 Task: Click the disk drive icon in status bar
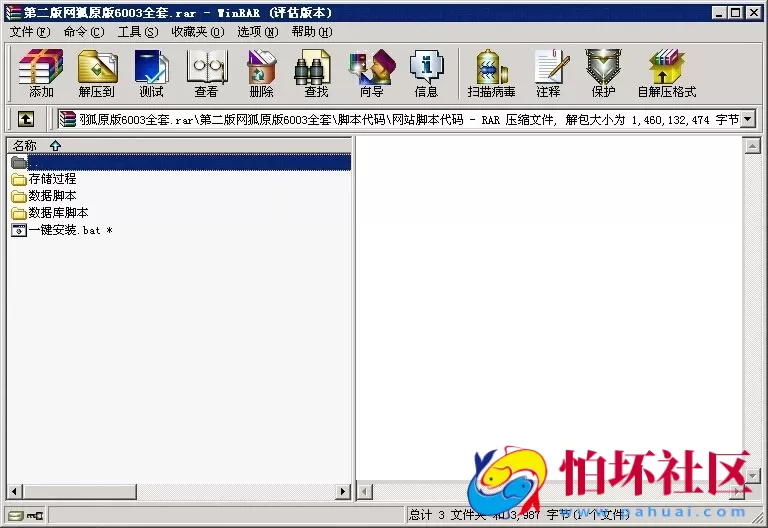click(15, 515)
